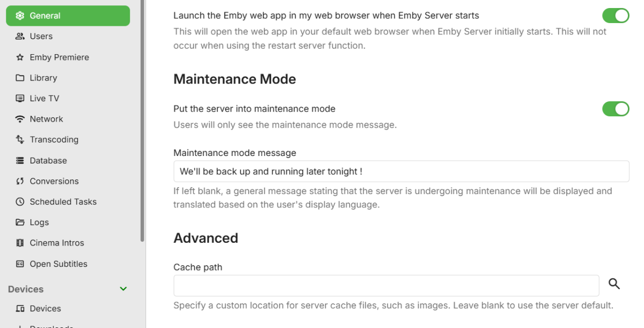Click the Database stack icon

coord(20,160)
